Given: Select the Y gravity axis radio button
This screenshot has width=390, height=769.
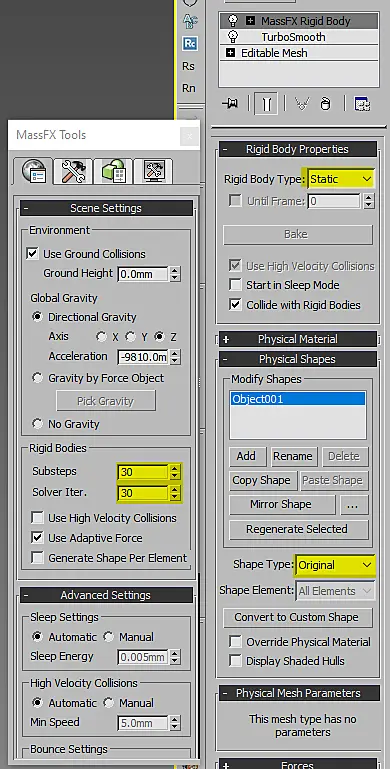Looking at the screenshot, I should click(130, 337).
